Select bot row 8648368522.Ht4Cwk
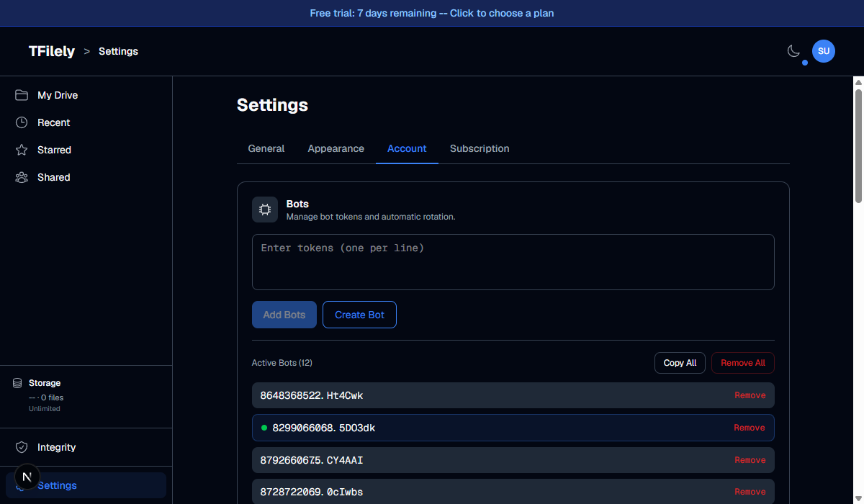 (x=513, y=395)
